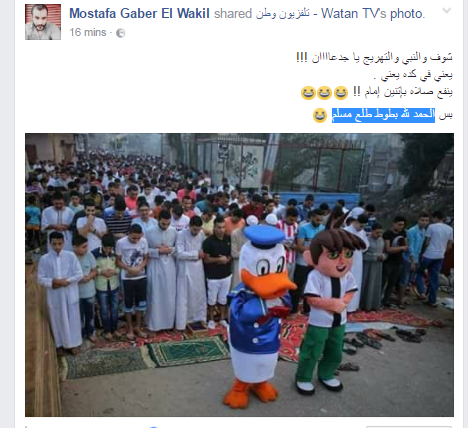Click the line "ينفع صلاه بإتنين إمام"
Image resolution: width=468 pixels, height=428 pixels.
[403, 92]
